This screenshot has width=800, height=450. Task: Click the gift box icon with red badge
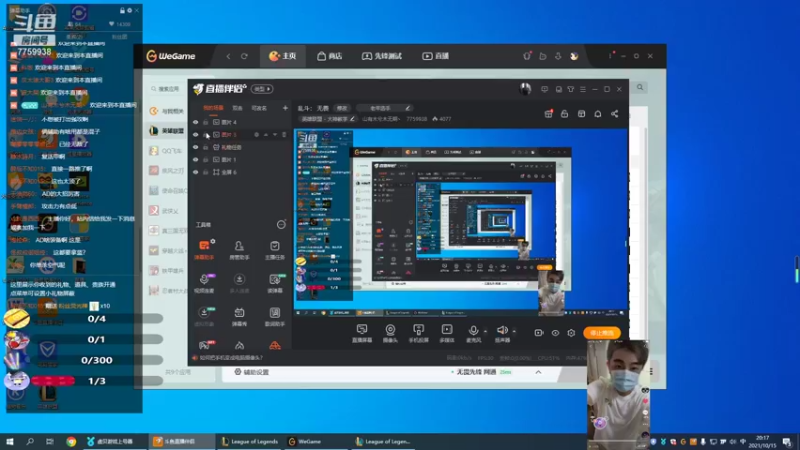[x=548, y=114]
